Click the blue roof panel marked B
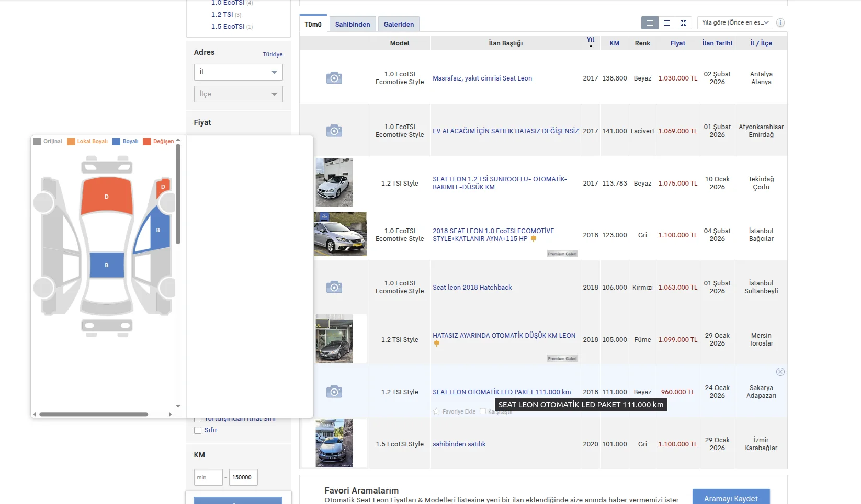The image size is (861, 504). click(x=107, y=265)
